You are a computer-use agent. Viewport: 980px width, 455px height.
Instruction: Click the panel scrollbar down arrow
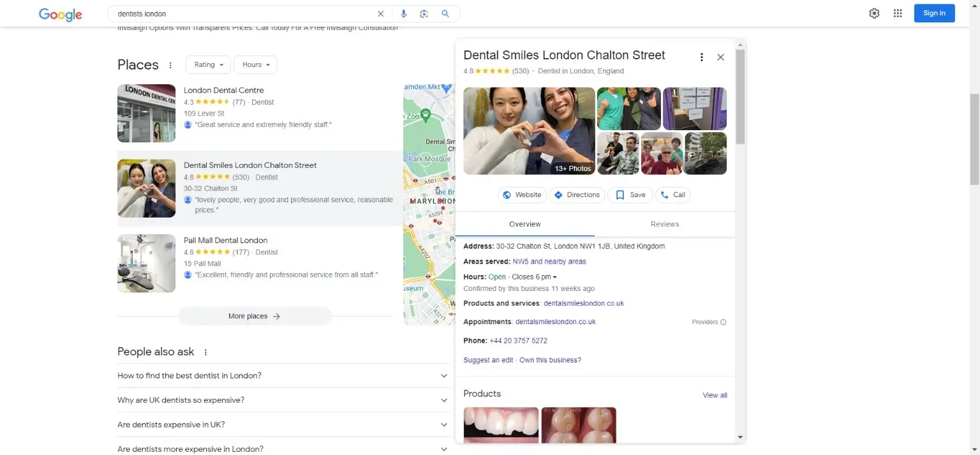coord(740,438)
